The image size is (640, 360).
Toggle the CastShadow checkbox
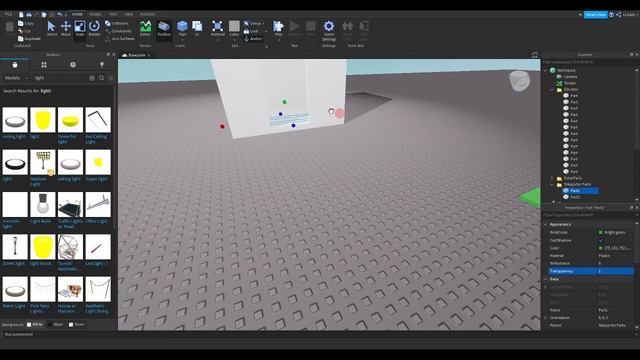[600, 240]
